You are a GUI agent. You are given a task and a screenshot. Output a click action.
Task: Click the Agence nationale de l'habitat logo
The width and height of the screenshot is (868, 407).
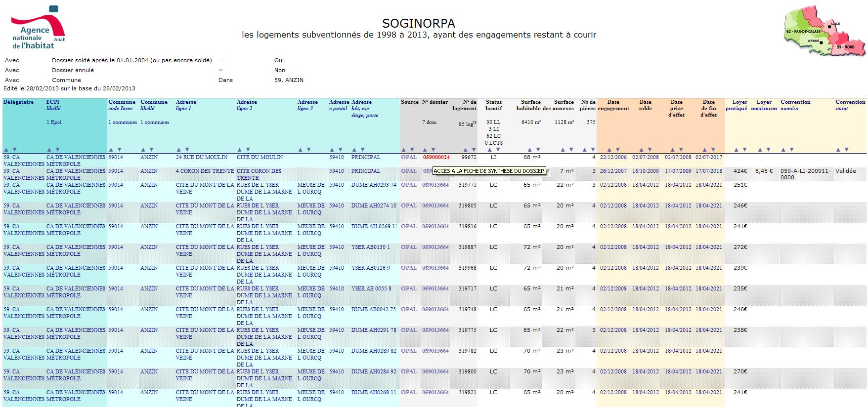tap(38, 28)
